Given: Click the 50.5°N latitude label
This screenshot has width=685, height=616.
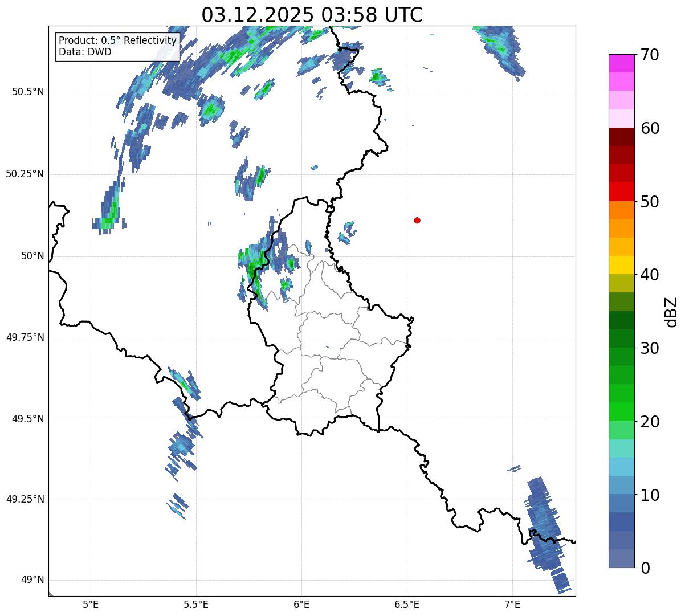Looking at the screenshot, I should pos(28,92).
